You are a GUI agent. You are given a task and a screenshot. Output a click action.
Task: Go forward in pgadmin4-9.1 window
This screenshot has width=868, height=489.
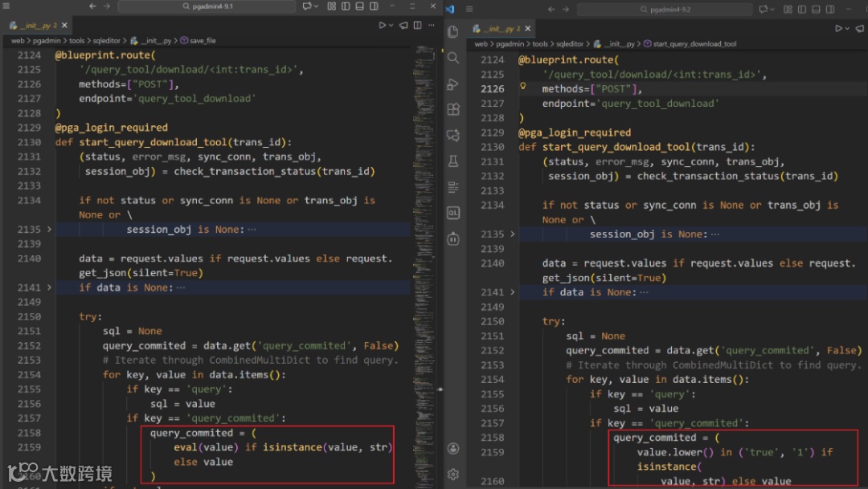point(107,6)
